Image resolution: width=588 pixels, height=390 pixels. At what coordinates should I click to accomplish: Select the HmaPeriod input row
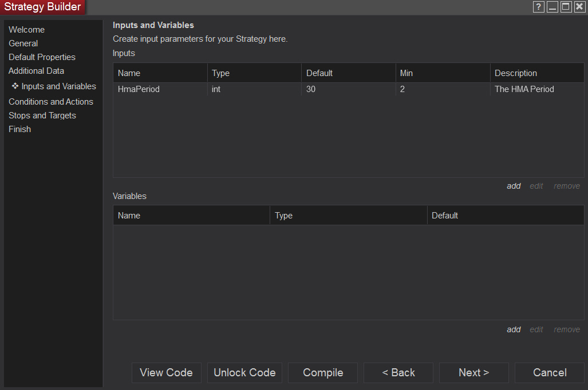(139, 89)
